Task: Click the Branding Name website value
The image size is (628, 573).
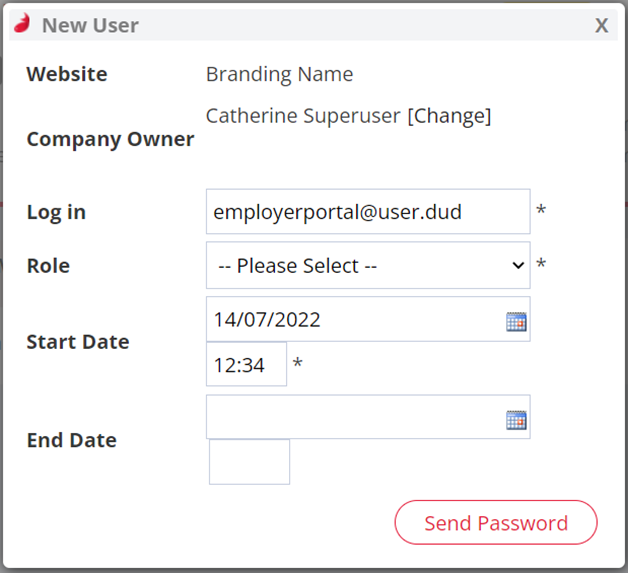Action: (280, 74)
